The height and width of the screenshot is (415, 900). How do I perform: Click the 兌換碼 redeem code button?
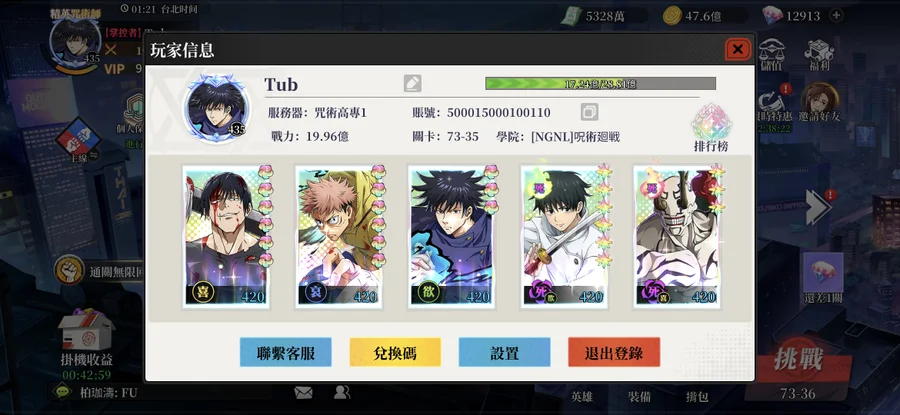pos(395,352)
